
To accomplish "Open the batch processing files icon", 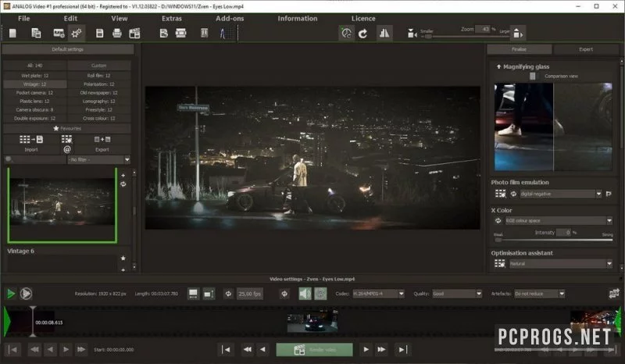I will [x=36, y=33].
